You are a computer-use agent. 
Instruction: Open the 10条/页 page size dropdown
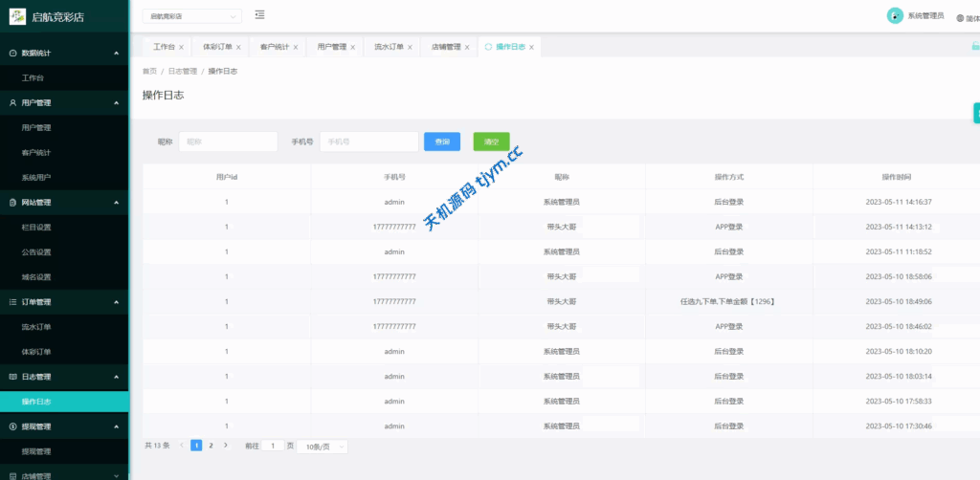(x=322, y=447)
